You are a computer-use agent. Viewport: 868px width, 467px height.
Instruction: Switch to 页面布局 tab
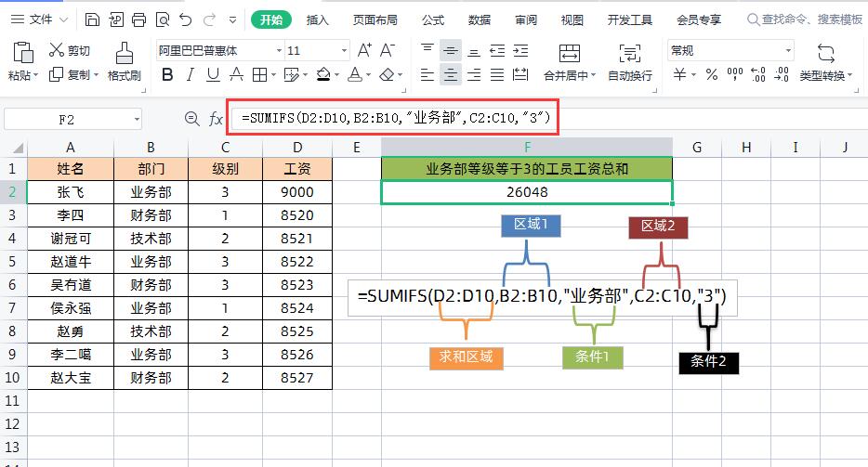(375, 19)
